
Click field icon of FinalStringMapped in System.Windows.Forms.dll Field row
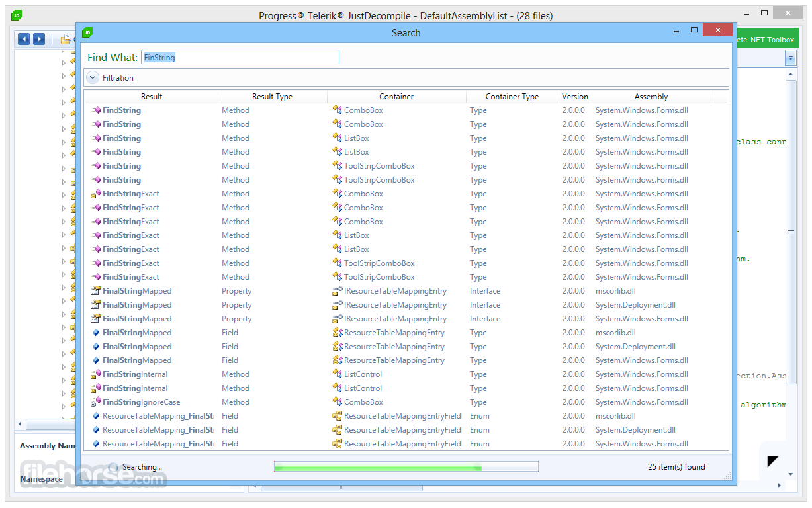[96, 360]
